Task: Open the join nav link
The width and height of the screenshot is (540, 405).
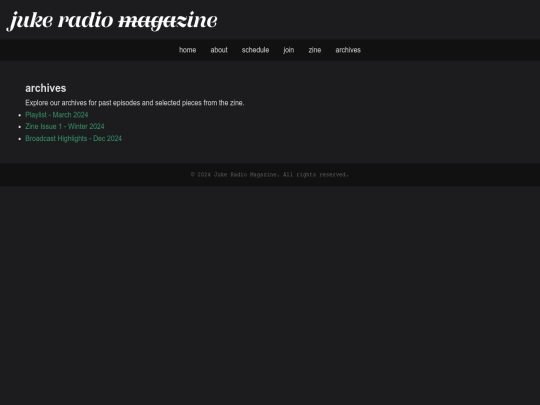Action: click(x=289, y=50)
